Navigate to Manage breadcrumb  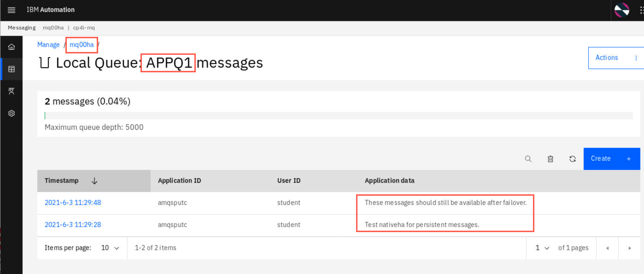tap(49, 45)
